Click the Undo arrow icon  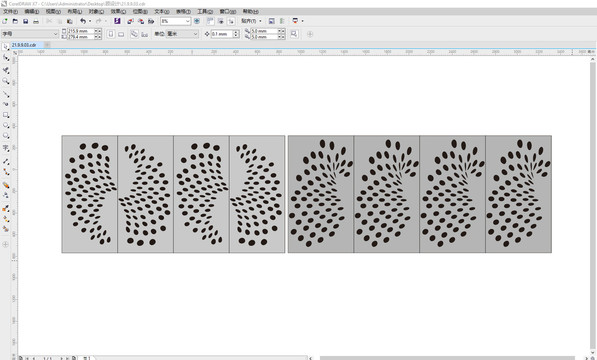point(83,21)
